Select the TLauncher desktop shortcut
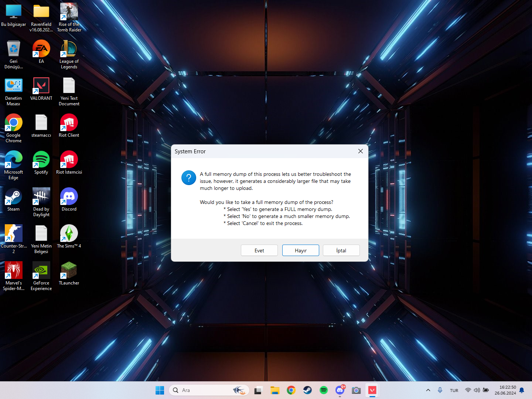 (69, 273)
